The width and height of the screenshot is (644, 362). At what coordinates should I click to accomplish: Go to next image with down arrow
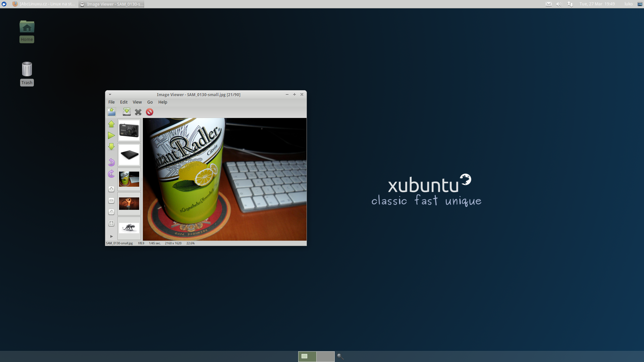tap(111, 147)
